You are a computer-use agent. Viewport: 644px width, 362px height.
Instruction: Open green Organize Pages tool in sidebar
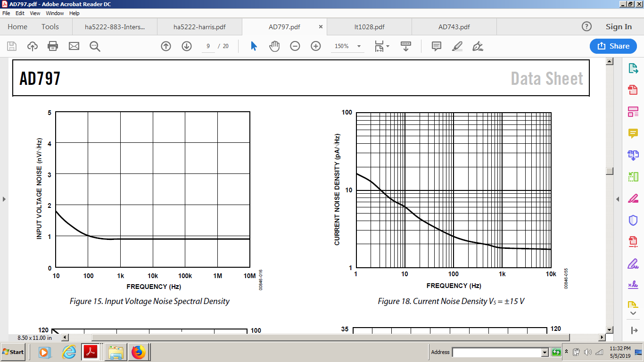coord(633,177)
